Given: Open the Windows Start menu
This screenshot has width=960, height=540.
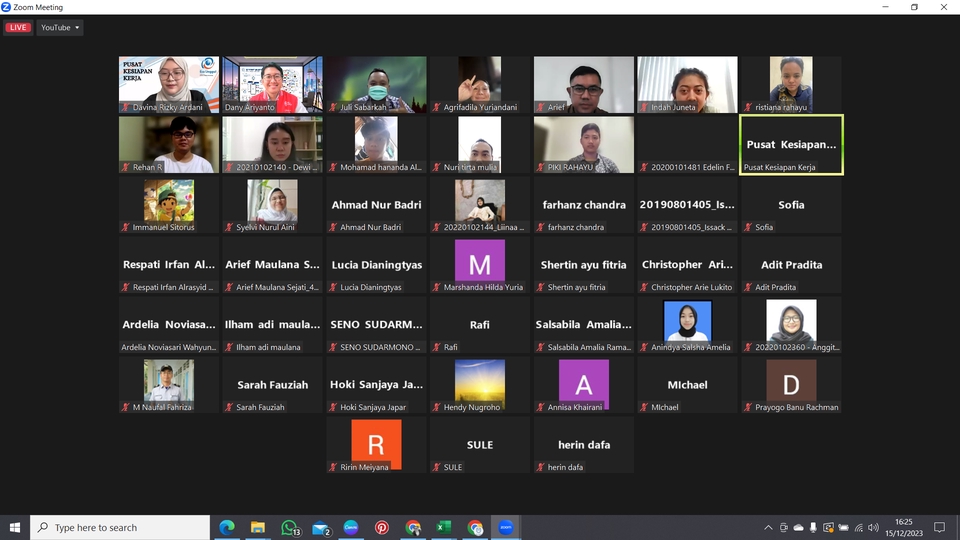Looking at the screenshot, I should pos(15,527).
